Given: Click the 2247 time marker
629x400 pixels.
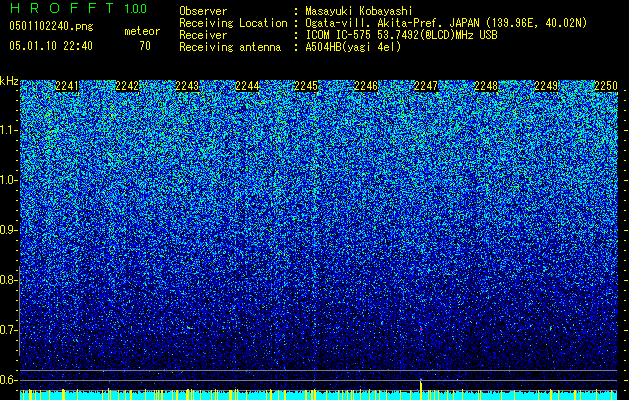Looking at the screenshot, I should coord(426,86).
